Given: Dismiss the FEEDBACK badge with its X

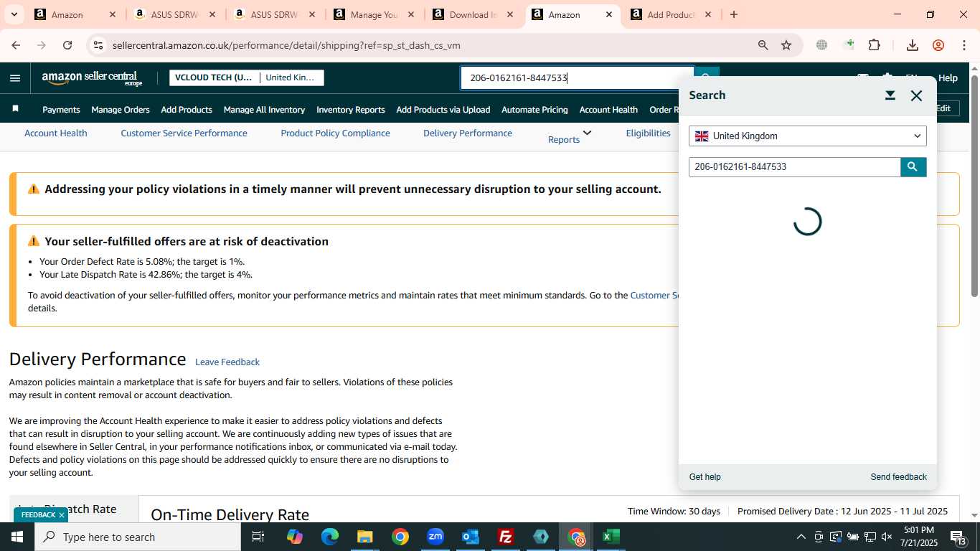Looking at the screenshot, I should pyautogui.click(x=62, y=515).
